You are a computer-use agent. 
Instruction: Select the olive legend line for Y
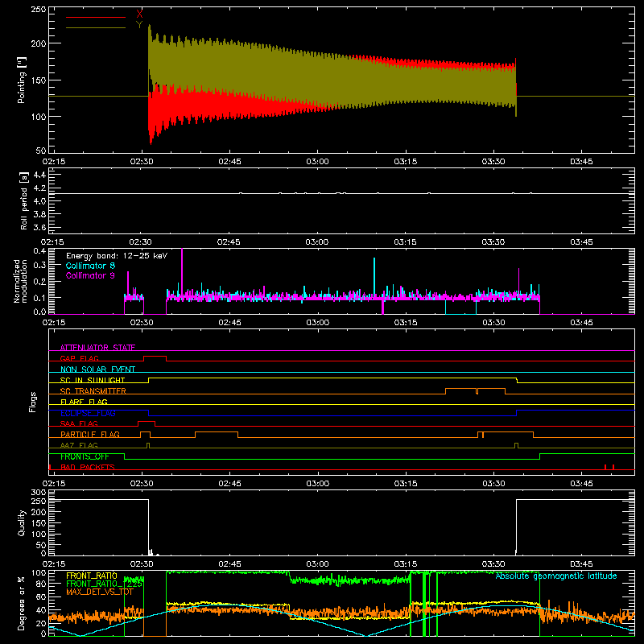click(96, 28)
